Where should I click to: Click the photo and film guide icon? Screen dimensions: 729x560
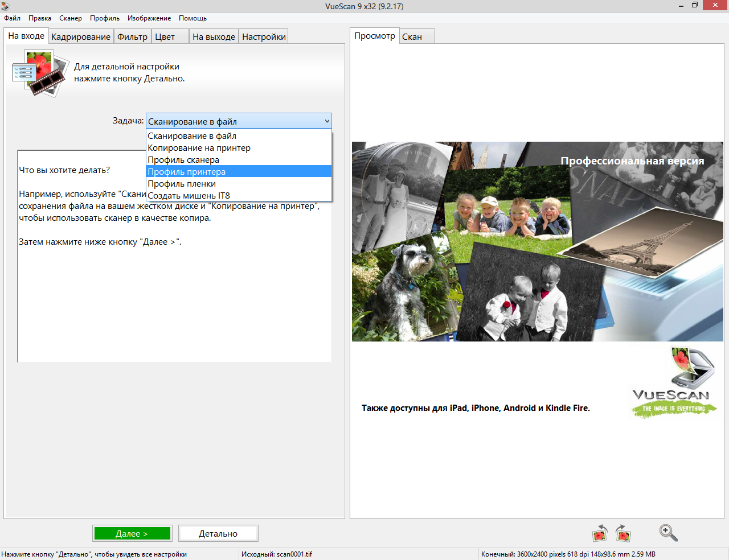pyautogui.click(x=38, y=73)
